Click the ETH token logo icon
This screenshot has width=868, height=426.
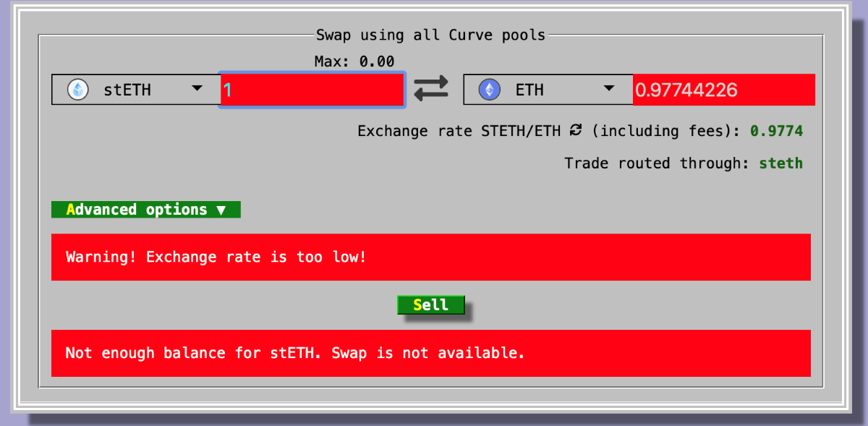pos(490,90)
